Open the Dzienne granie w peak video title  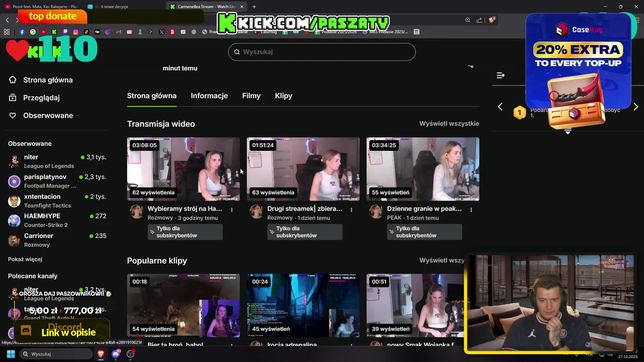(424, 209)
